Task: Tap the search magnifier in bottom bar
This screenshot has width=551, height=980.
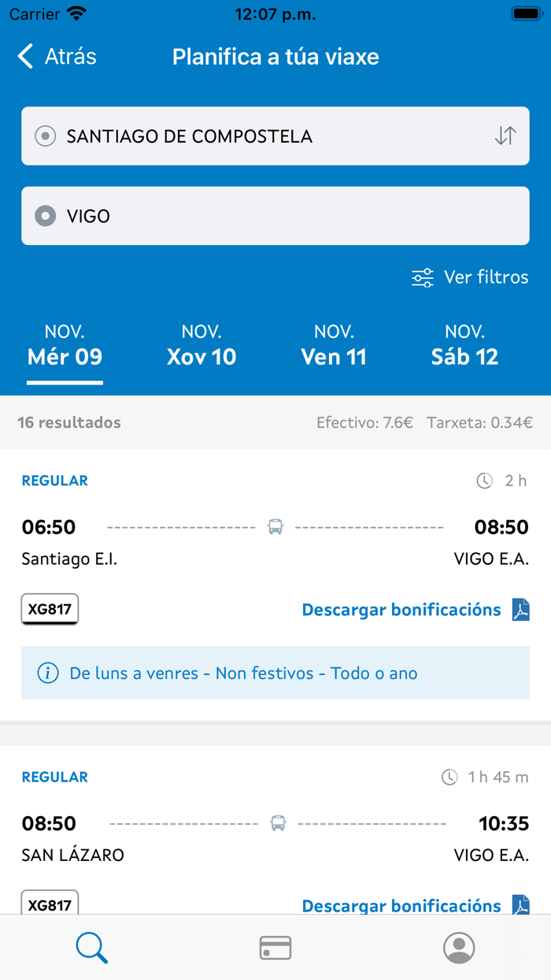Action: pos(91,948)
